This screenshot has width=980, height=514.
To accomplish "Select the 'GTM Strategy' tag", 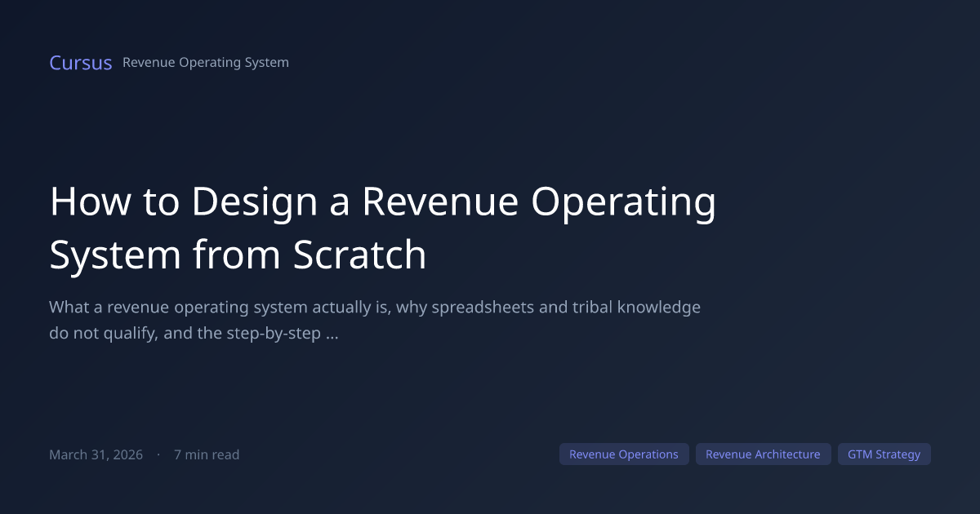I will pos(884,454).
